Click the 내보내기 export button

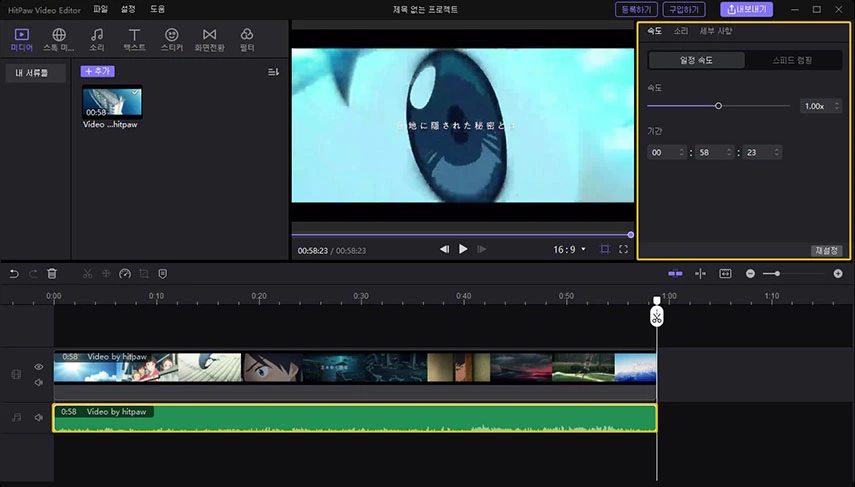[x=746, y=9]
